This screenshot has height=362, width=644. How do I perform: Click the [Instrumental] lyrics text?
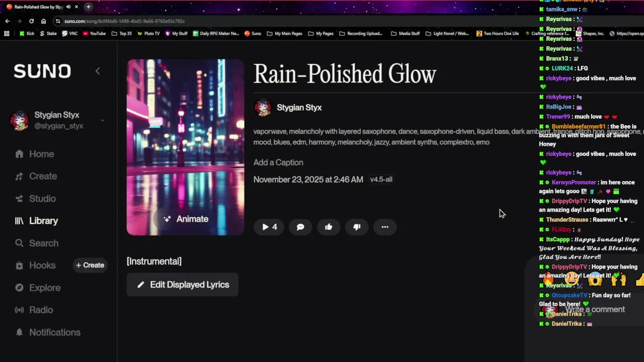point(154,261)
